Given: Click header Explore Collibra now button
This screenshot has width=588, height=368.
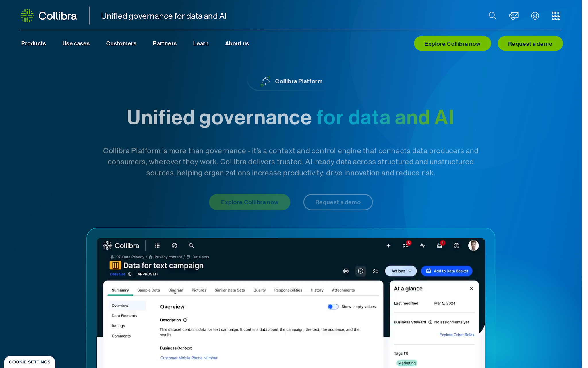Looking at the screenshot, I should (x=452, y=43).
